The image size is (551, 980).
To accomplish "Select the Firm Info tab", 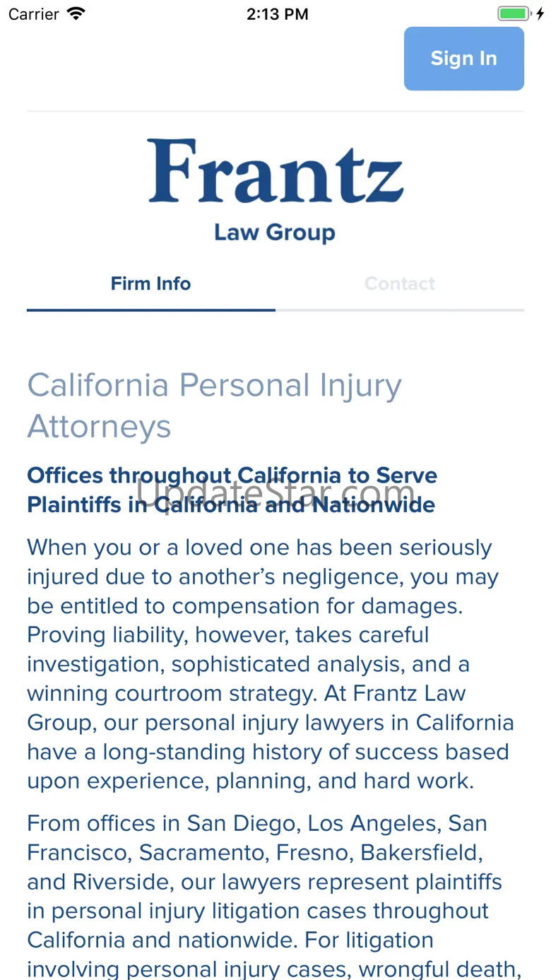I will pos(150,284).
